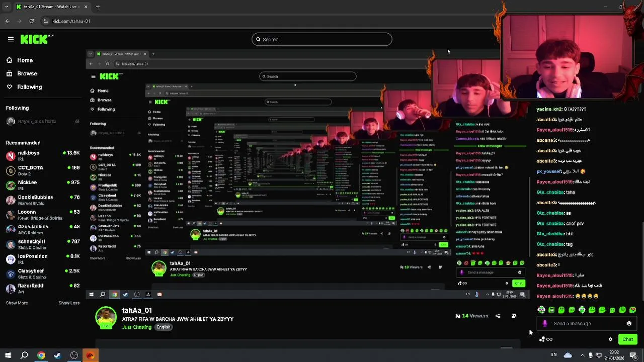Open followed channel Rayen_aloui1515 in the sidebar
The width and height of the screenshot is (644, 362).
click(42, 121)
